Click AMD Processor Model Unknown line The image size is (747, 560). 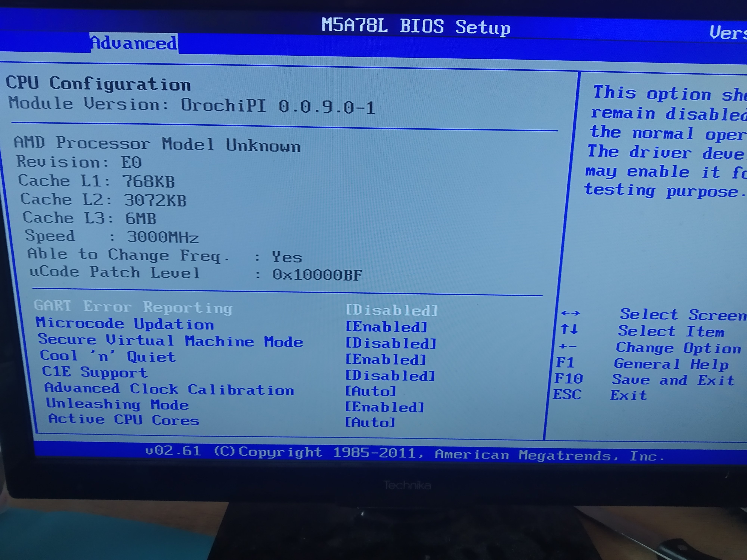157,144
